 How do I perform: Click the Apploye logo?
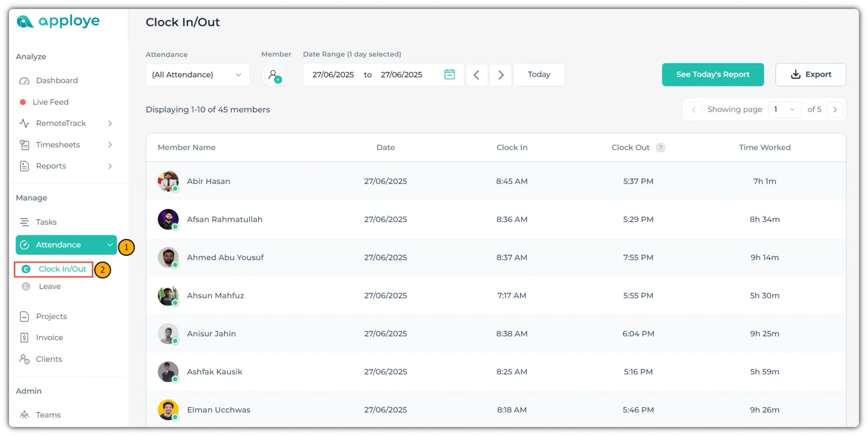point(58,21)
